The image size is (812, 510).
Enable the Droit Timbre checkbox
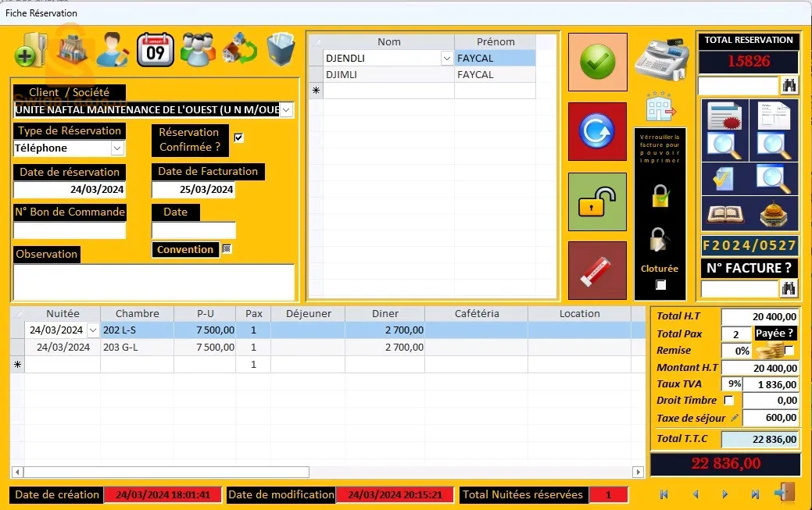(729, 400)
